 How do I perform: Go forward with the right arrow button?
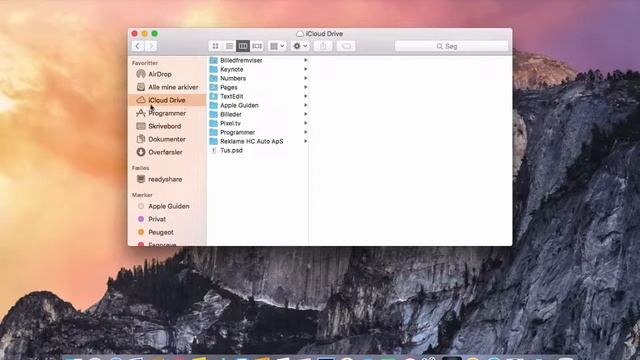tap(151, 46)
